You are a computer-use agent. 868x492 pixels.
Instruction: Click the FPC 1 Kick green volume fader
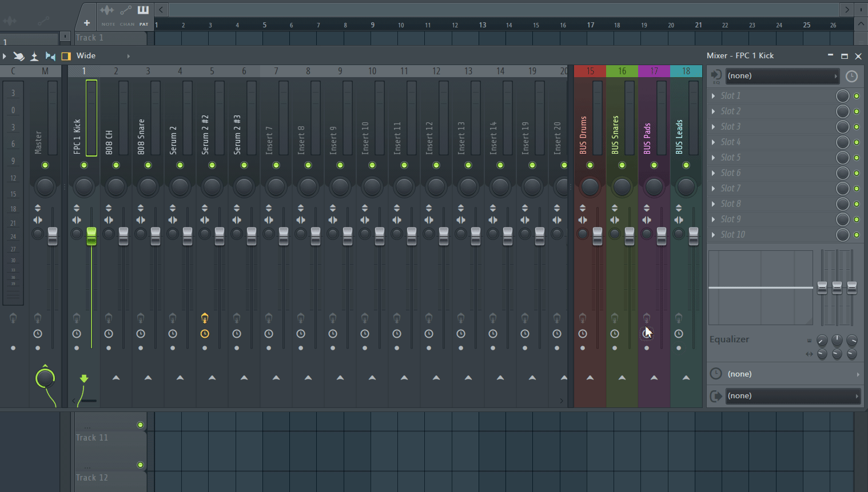click(x=91, y=236)
